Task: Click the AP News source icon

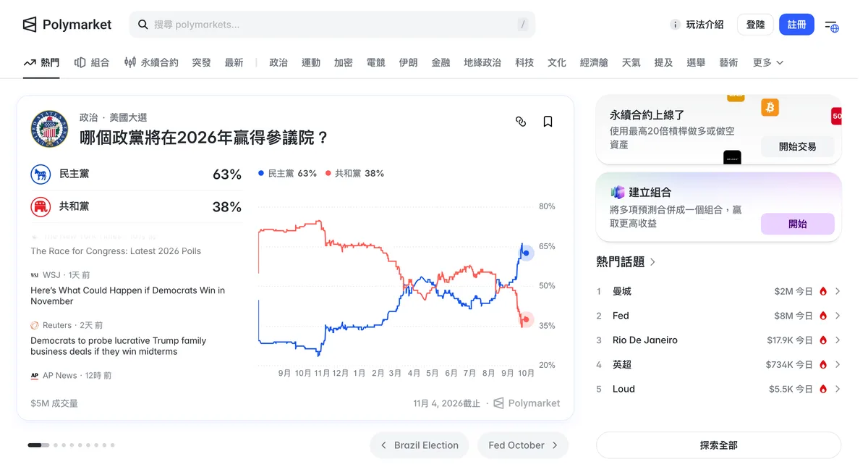Action: tap(35, 376)
